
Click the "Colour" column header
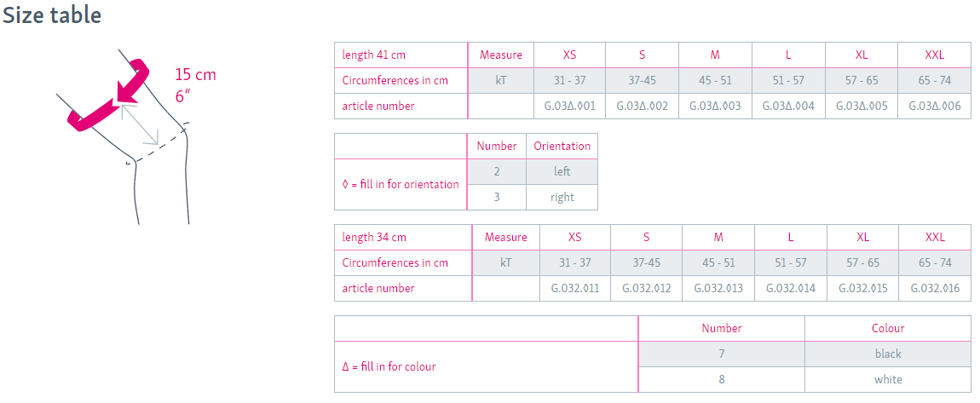(887, 328)
